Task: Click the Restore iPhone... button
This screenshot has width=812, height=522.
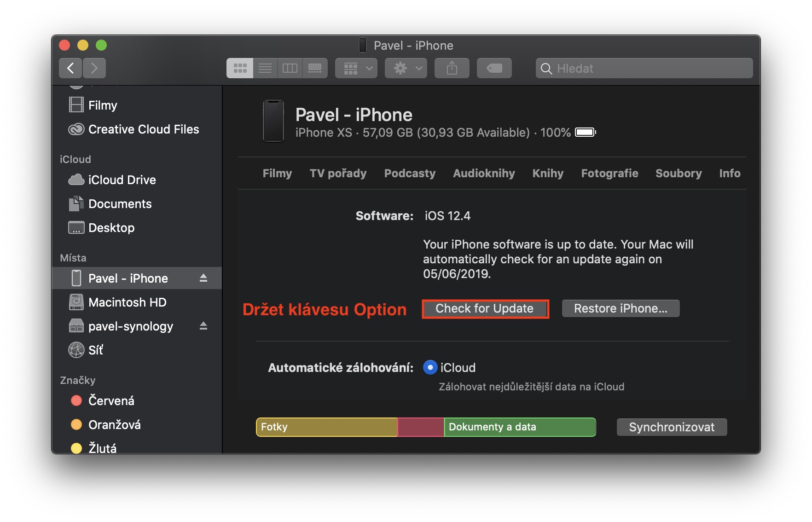Action: point(621,308)
